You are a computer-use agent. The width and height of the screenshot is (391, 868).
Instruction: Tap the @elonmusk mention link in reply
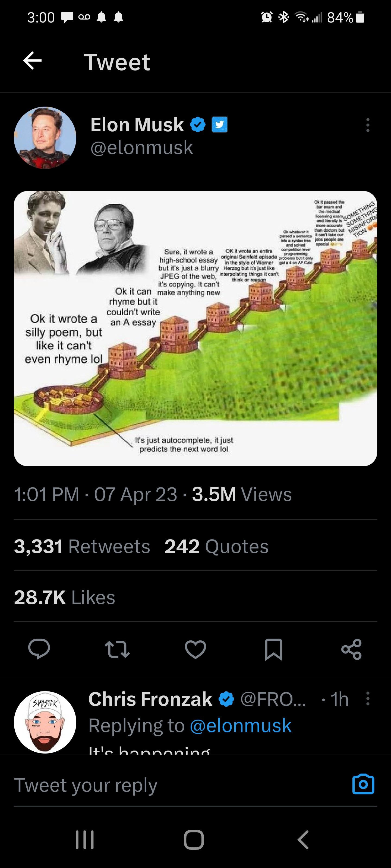[241, 726]
